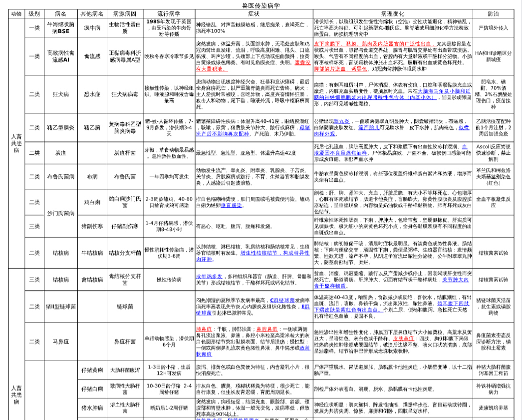Click the 鸡白痢 alternate name cell
Viewport: 522px width, 420px height.
pyautogui.click(x=92, y=202)
